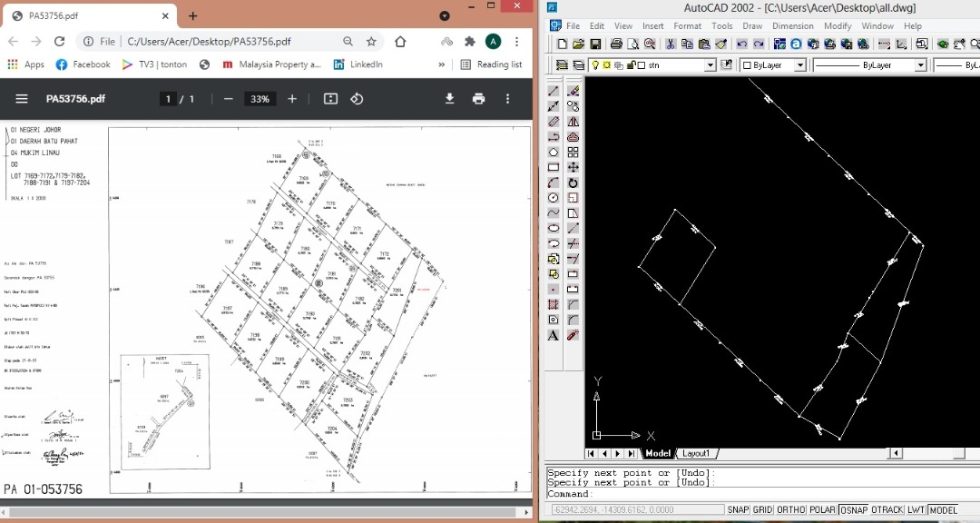The width and height of the screenshot is (980, 523).
Task: Open AutoCAD File menu
Action: 573,25
